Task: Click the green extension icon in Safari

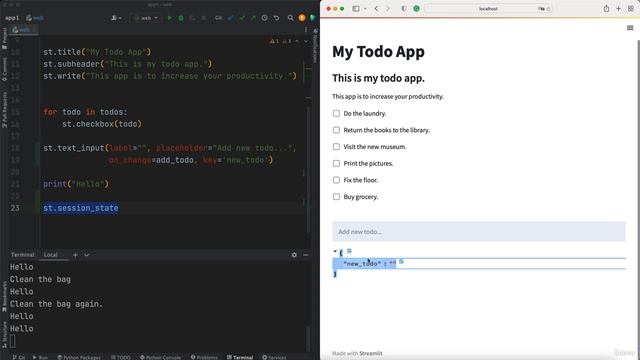Action: (416, 9)
